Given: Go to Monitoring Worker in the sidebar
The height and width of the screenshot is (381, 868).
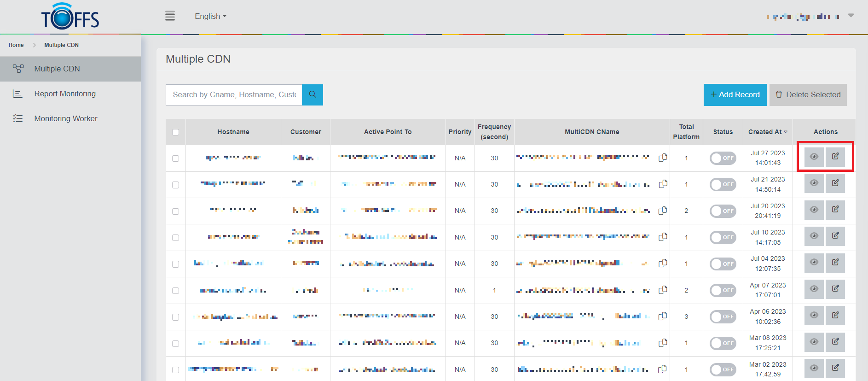Looking at the screenshot, I should [66, 118].
